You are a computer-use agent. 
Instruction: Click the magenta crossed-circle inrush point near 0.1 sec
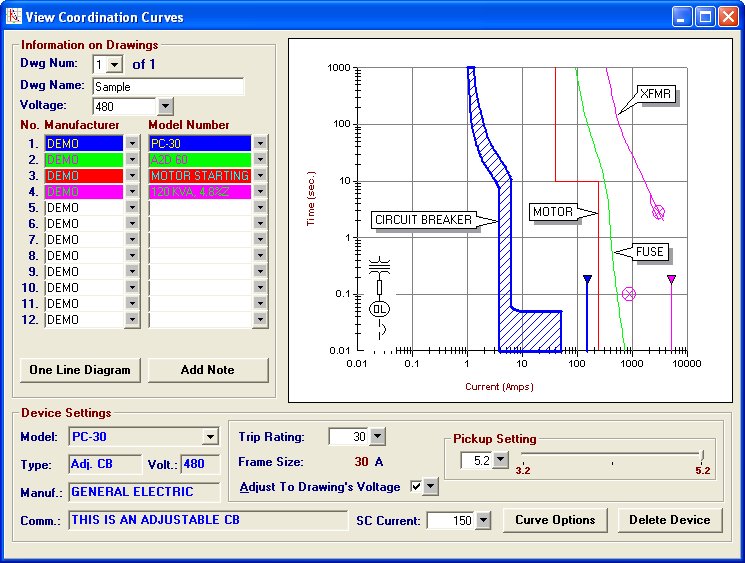629,294
